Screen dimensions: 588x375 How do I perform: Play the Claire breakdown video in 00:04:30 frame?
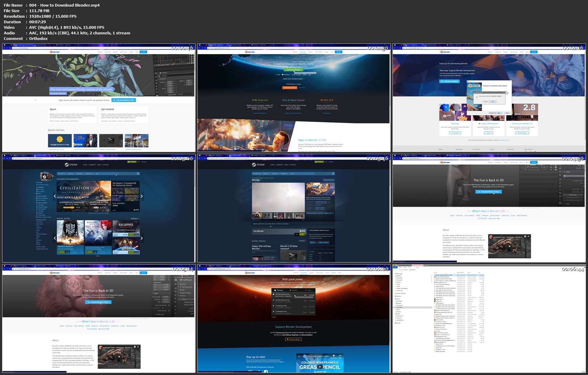pyautogui.click(x=510, y=246)
